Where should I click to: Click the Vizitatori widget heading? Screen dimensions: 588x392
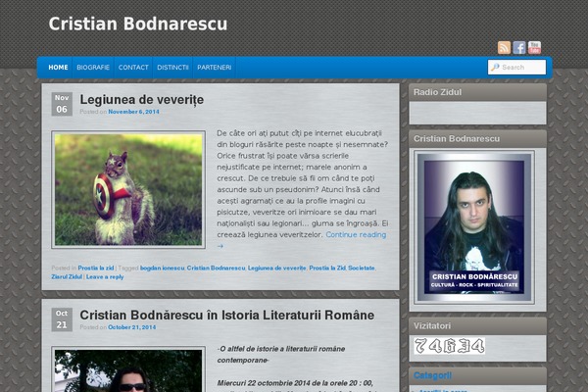[x=432, y=326]
